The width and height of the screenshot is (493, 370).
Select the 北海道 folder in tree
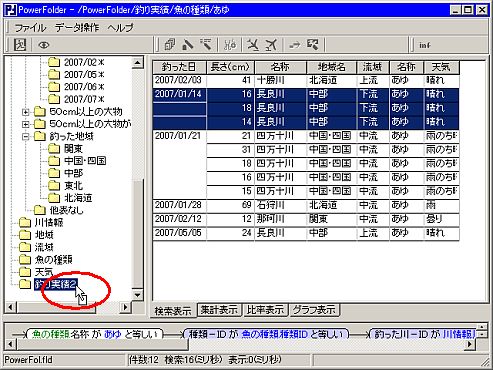(78, 198)
